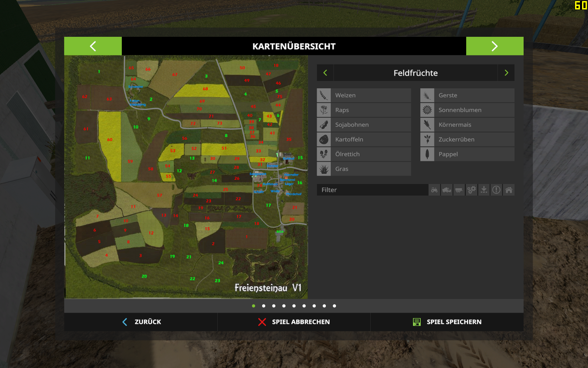Save the game via SPIEL SPEICHERN
This screenshot has height=368, width=588.
pyautogui.click(x=447, y=322)
